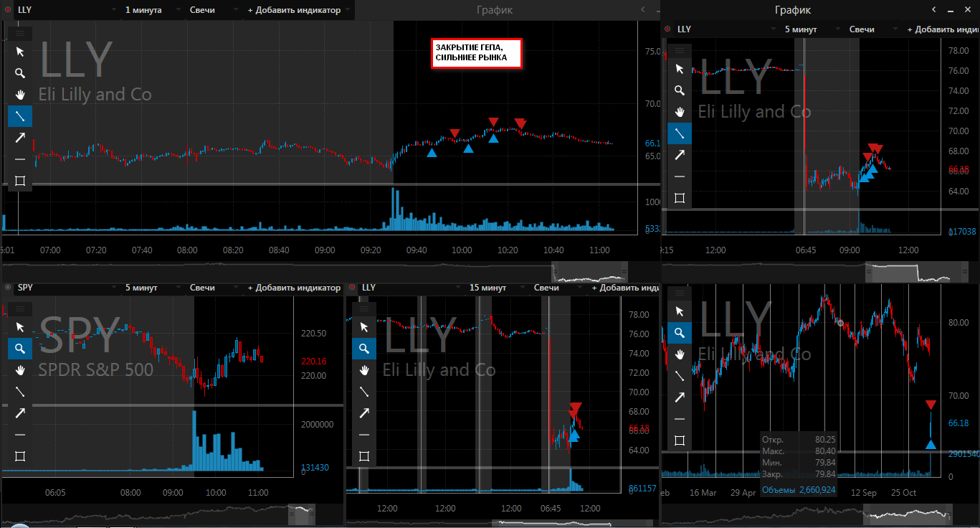Select the rectangle tool in multi-month LLY chart

(x=680, y=440)
